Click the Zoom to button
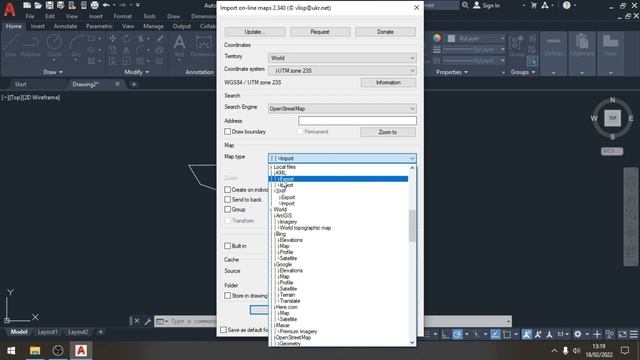 (x=388, y=132)
